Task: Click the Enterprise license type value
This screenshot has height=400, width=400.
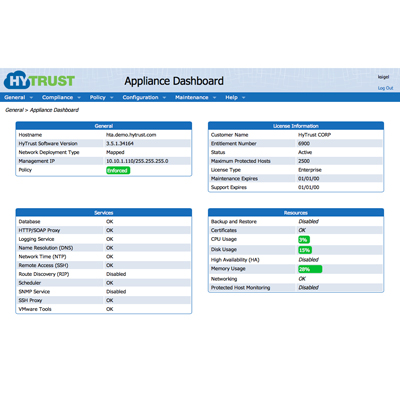Action: [310, 170]
